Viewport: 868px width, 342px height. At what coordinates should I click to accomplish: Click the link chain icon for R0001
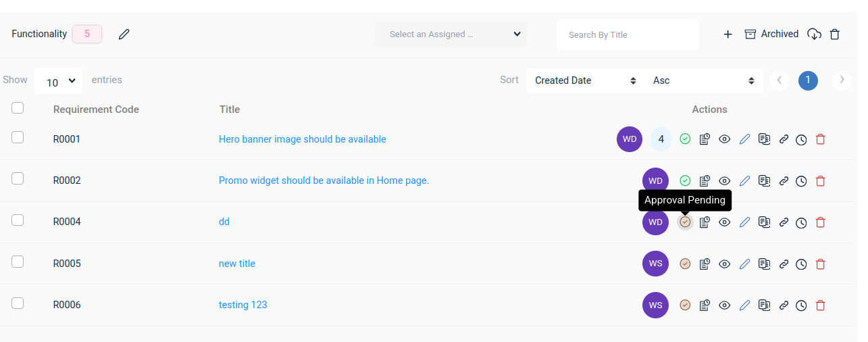(x=784, y=139)
